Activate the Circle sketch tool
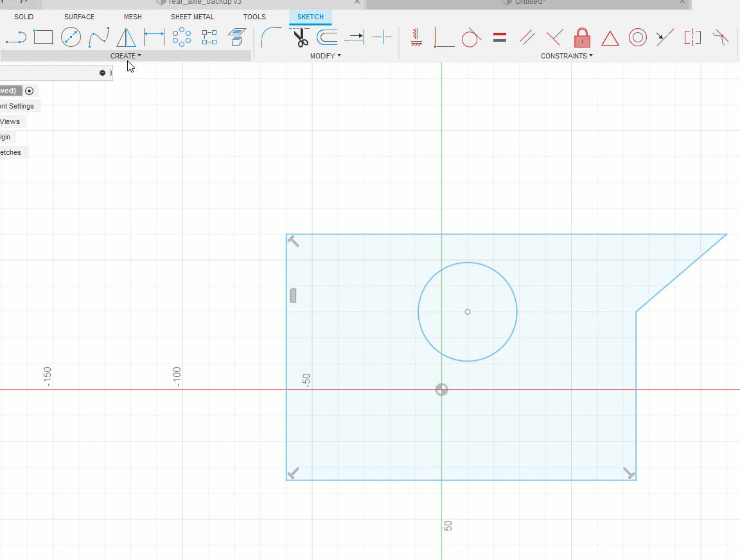Viewport: 740px width, 560px height. click(71, 37)
